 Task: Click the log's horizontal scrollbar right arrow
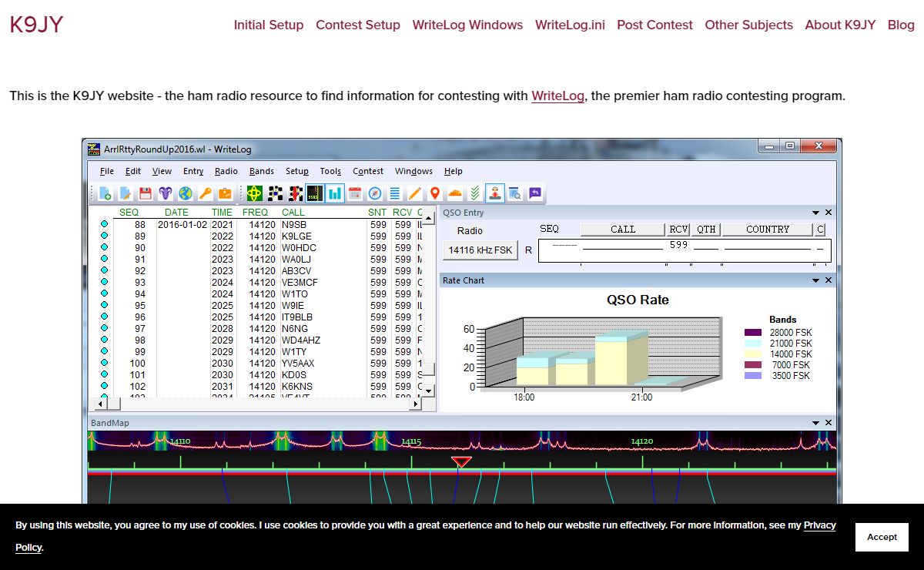click(416, 404)
